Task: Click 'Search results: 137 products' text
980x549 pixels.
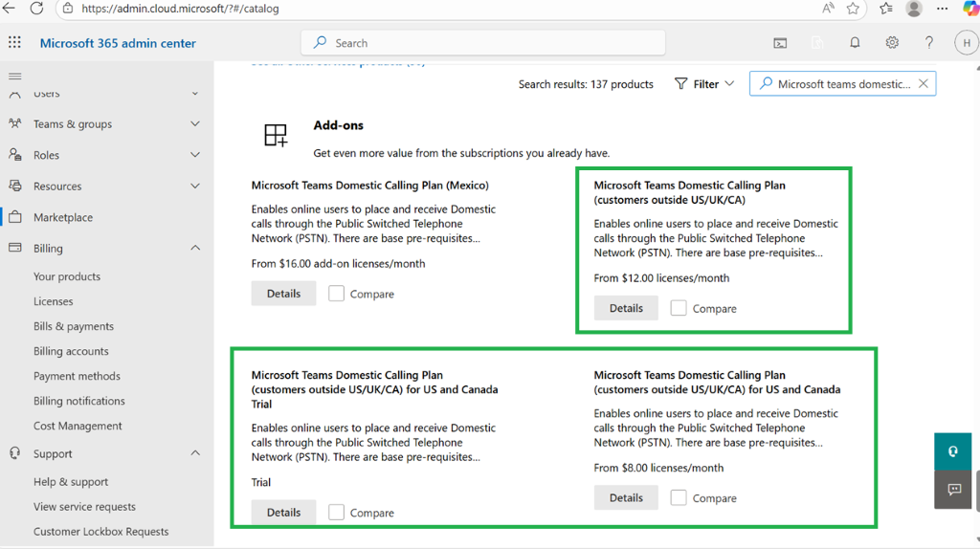Action: pos(586,84)
